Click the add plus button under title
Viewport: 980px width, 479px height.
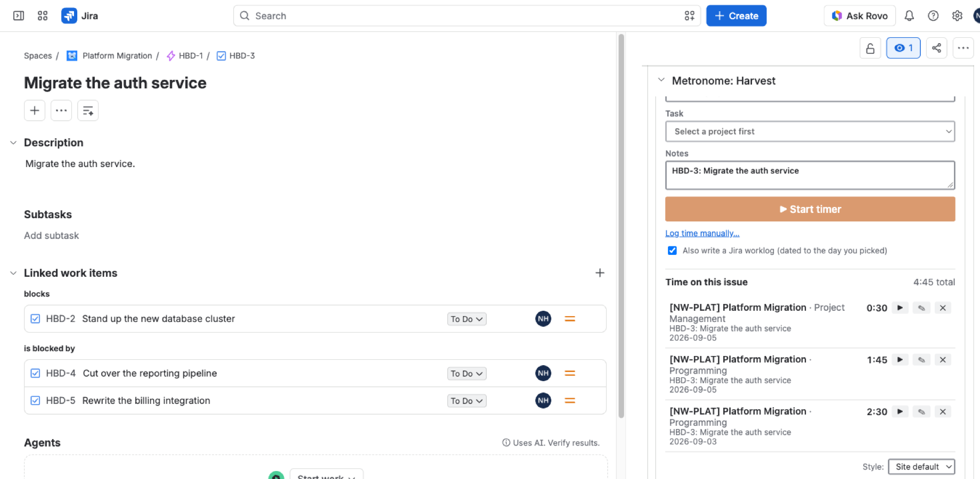tap(35, 111)
